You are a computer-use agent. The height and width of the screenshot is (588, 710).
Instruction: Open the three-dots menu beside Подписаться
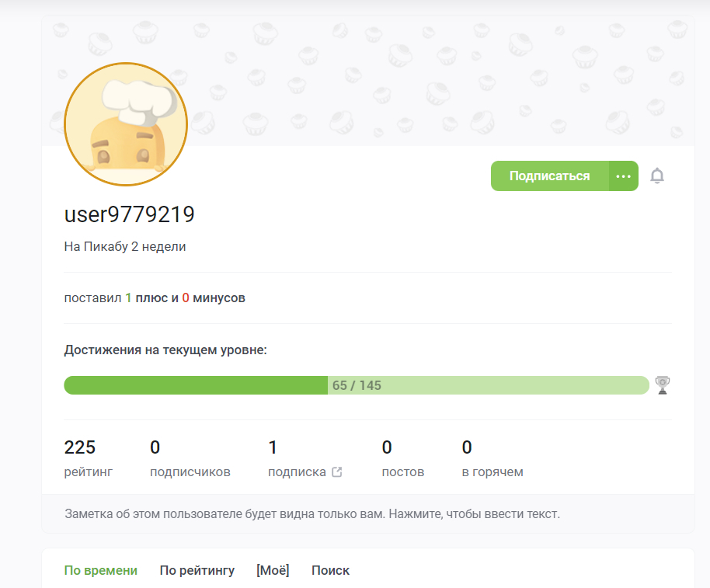(x=624, y=176)
